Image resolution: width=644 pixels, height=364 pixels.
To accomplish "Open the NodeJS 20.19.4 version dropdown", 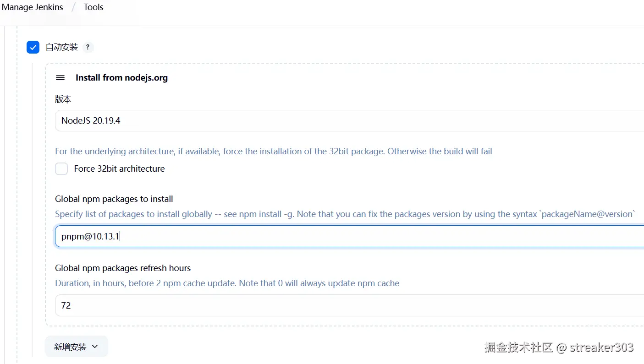I will pyautogui.click(x=348, y=121).
